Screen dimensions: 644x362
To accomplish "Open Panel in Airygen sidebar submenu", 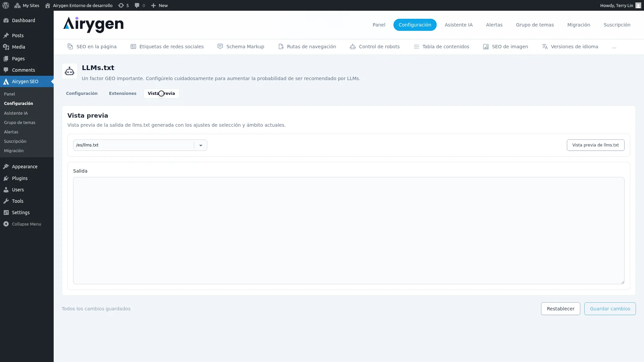I will tap(9, 94).
